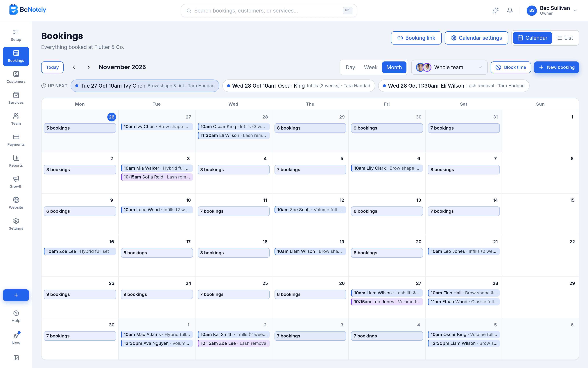This screenshot has width=588, height=368.
Task: Expand 5 bookings on Monday 26
Action: tap(80, 128)
